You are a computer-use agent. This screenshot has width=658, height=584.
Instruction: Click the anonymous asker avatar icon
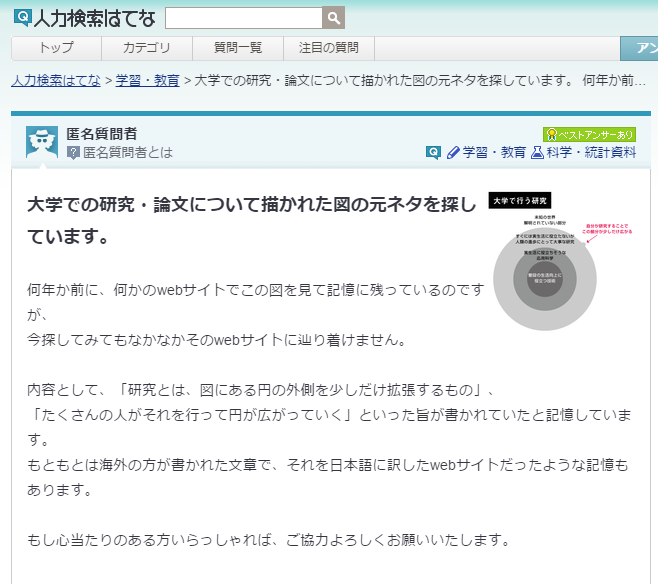pos(42,142)
